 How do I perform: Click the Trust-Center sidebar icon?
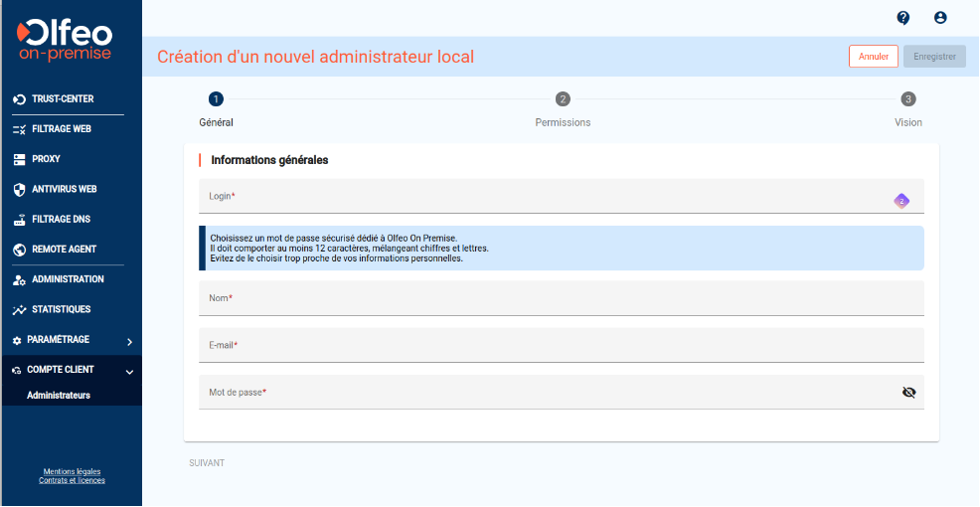coord(19,99)
